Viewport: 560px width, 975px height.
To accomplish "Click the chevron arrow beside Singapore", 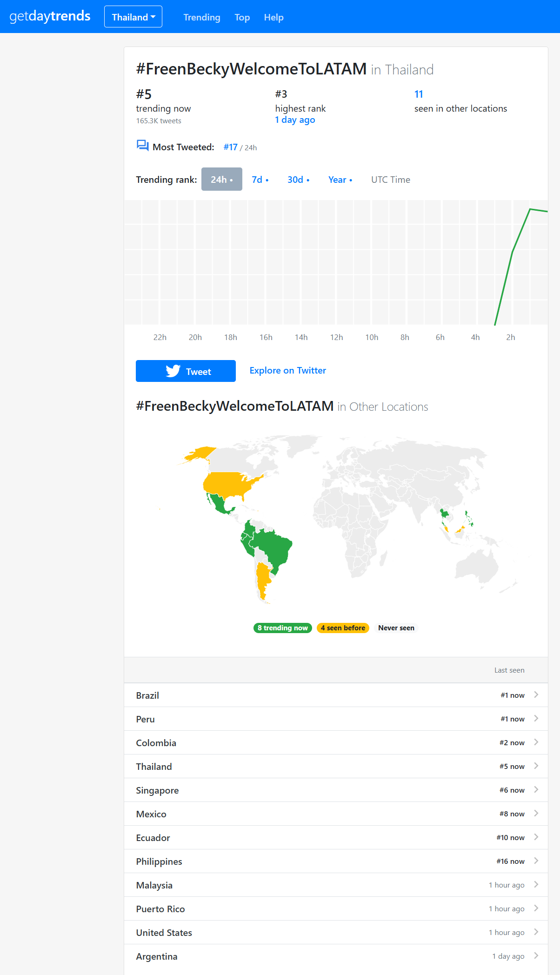I will 536,789.
